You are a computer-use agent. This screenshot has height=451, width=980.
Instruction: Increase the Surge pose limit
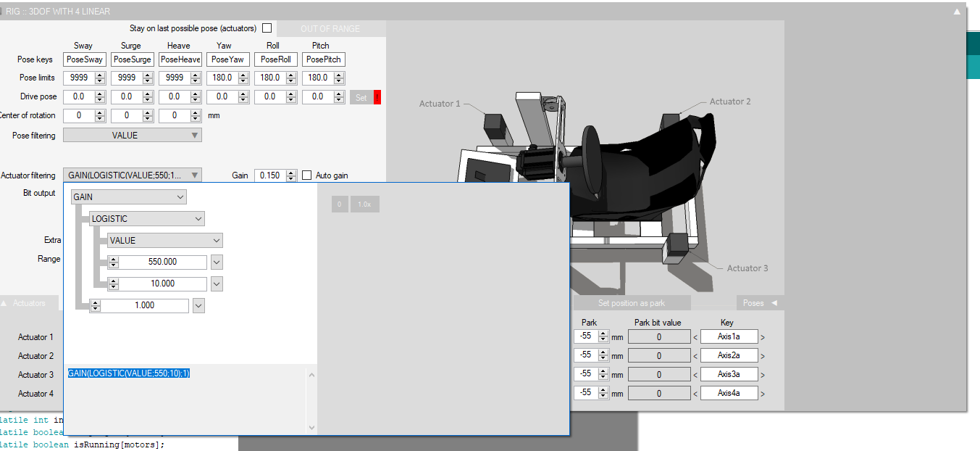coord(148,75)
